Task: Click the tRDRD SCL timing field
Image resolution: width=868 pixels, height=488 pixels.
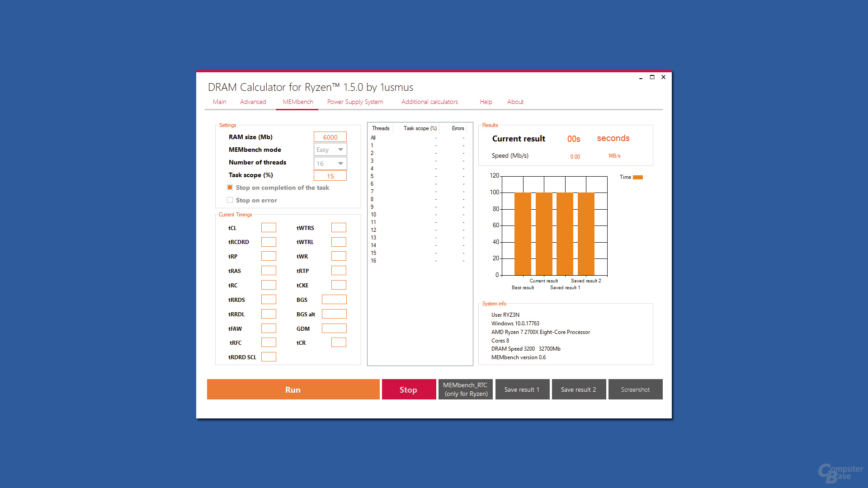Action: (x=269, y=357)
